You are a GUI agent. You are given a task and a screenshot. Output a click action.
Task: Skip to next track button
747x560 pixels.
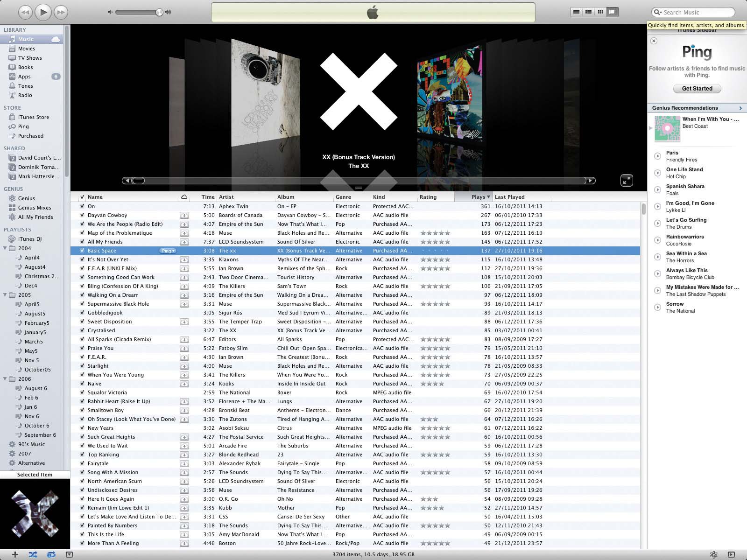click(x=60, y=12)
